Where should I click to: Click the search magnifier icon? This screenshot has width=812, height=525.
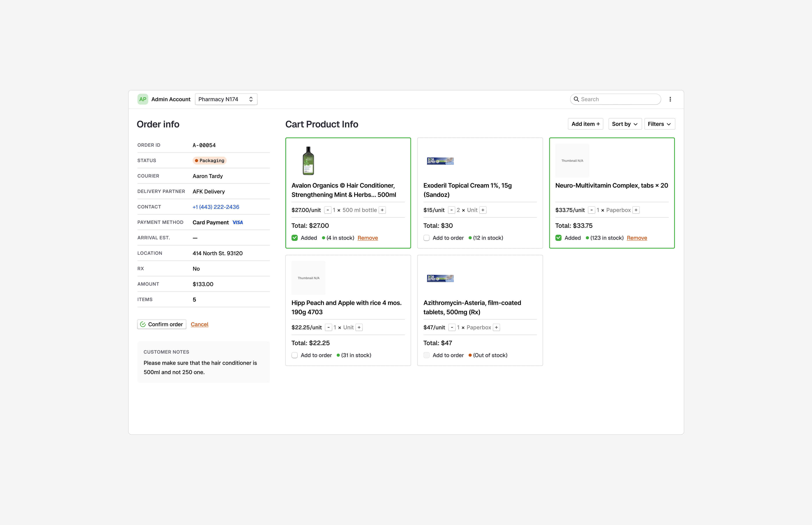(576, 99)
